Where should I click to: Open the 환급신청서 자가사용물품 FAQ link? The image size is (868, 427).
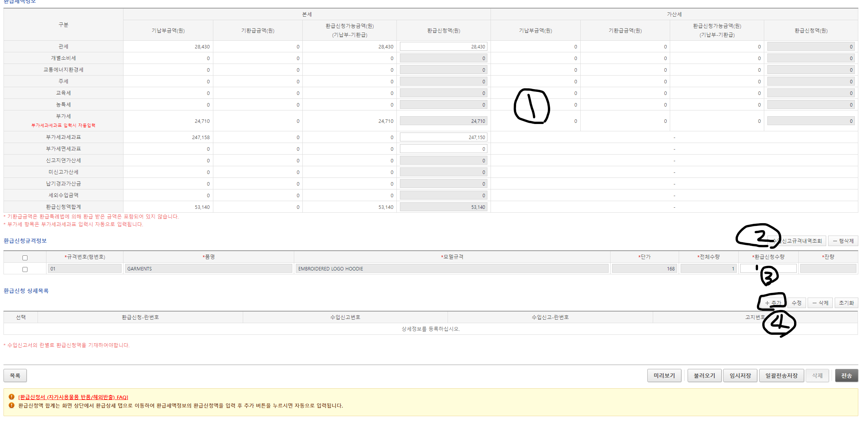coord(73,397)
